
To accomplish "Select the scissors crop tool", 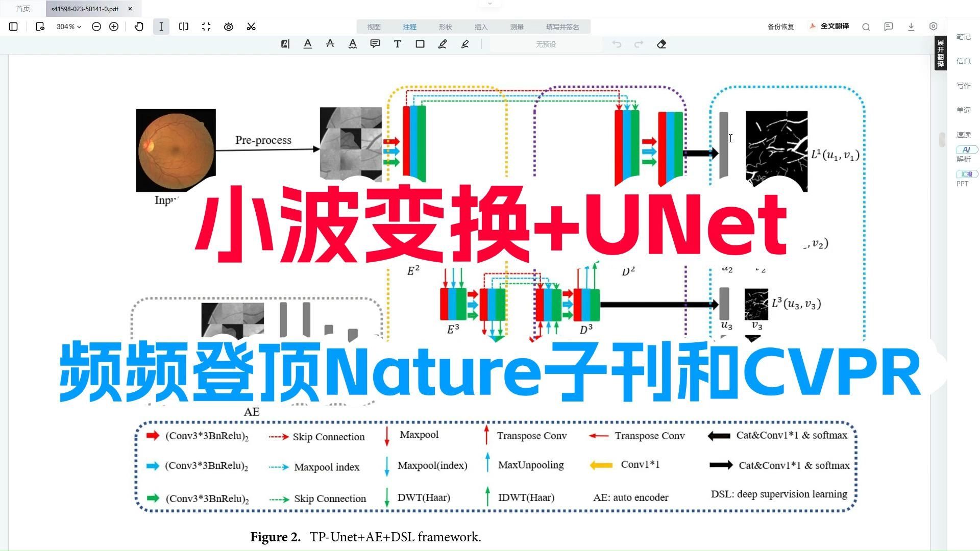I will pos(251,27).
